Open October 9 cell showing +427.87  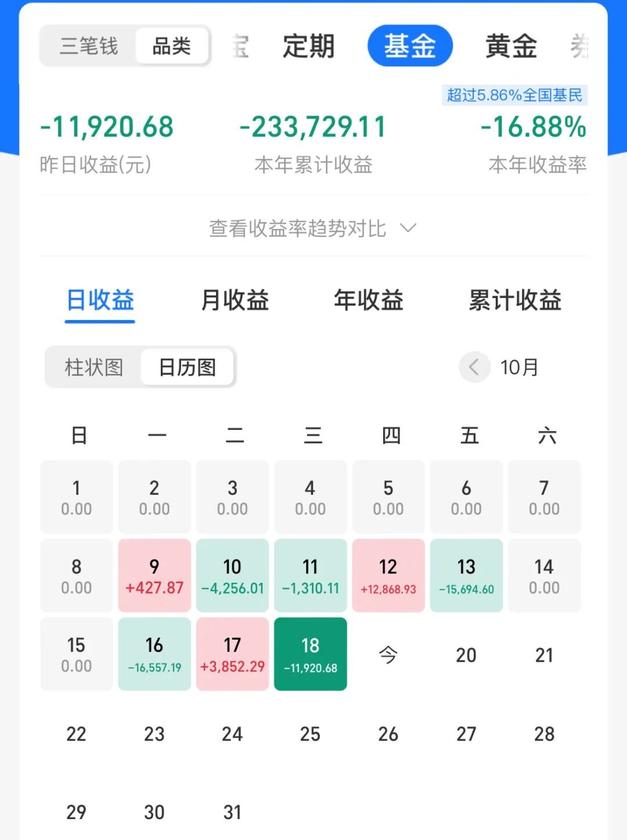pyautogui.click(x=154, y=575)
